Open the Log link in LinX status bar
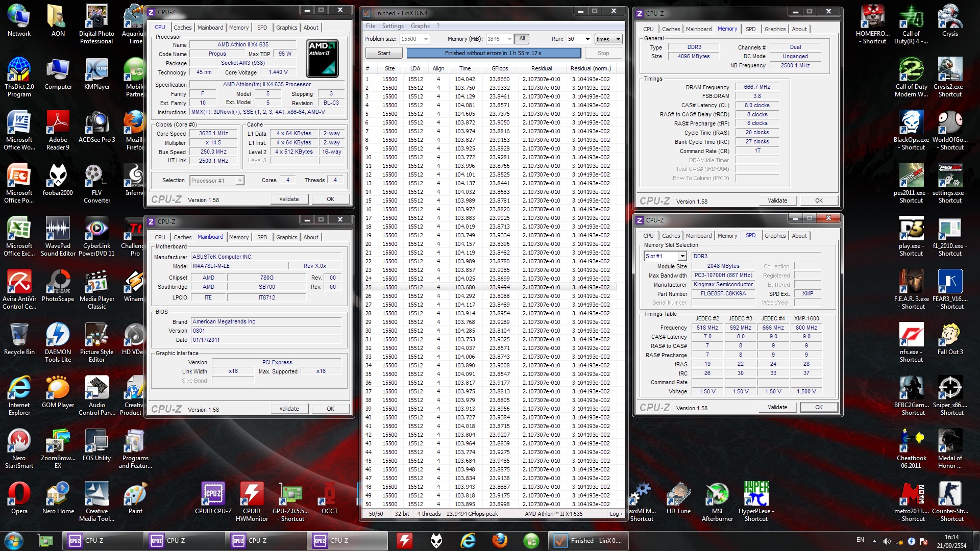Viewport: 980px width, 551px height. [616, 514]
